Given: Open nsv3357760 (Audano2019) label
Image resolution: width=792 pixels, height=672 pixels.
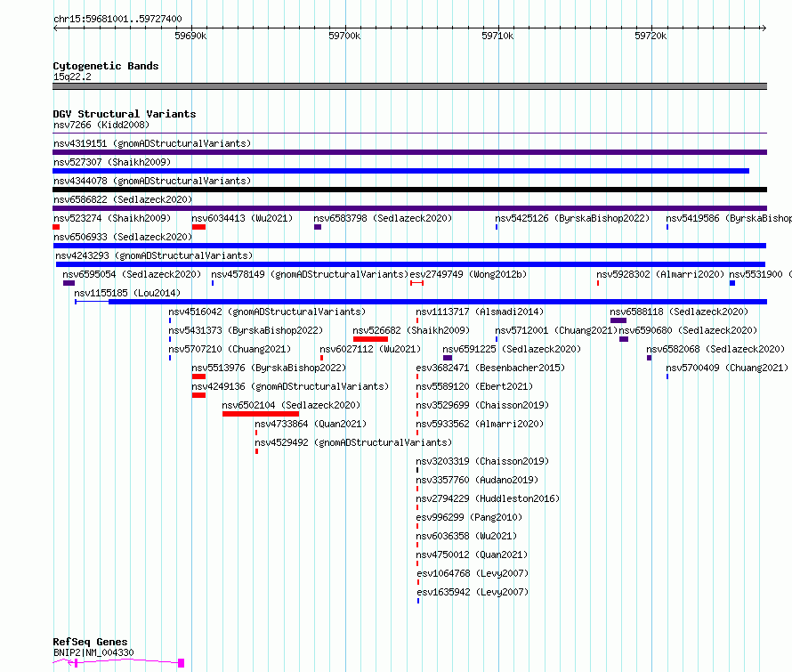Looking at the screenshot, I should (477, 480).
